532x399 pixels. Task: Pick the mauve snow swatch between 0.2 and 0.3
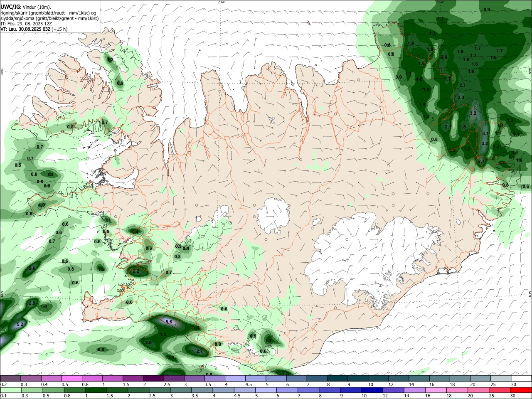tap(11, 378)
